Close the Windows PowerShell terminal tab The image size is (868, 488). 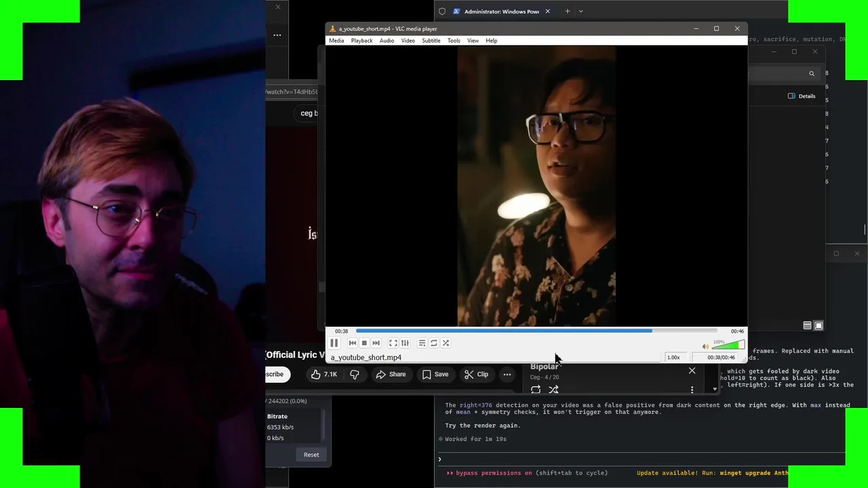(547, 12)
